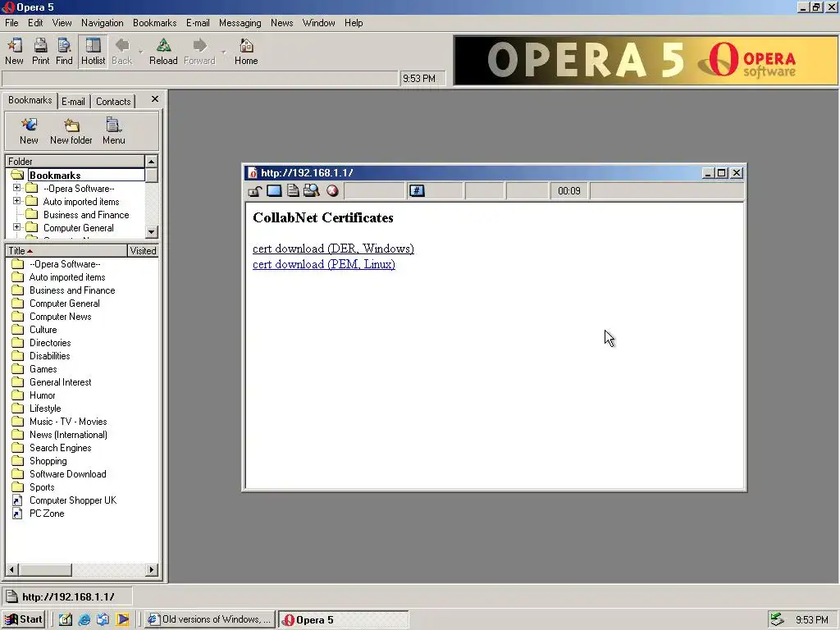
Task: Open the Navigation menu
Action: pos(103,23)
